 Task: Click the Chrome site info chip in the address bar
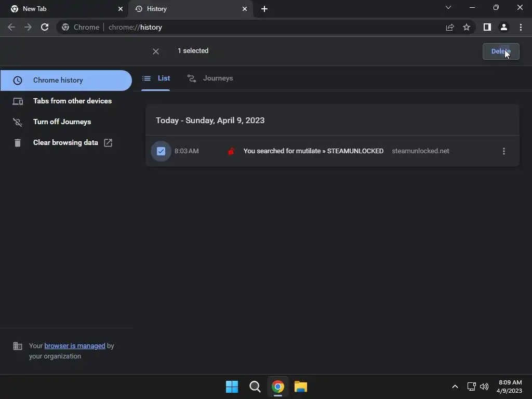point(81,27)
